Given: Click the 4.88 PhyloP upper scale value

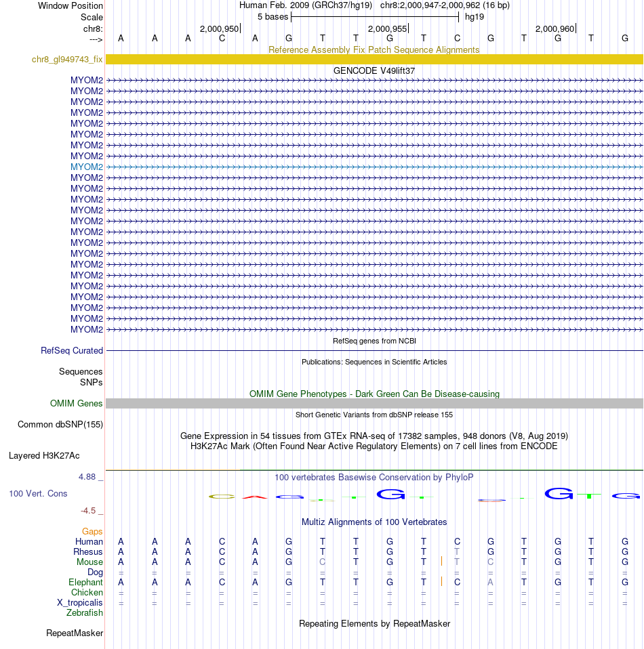Looking at the screenshot, I should pyautogui.click(x=87, y=477).
